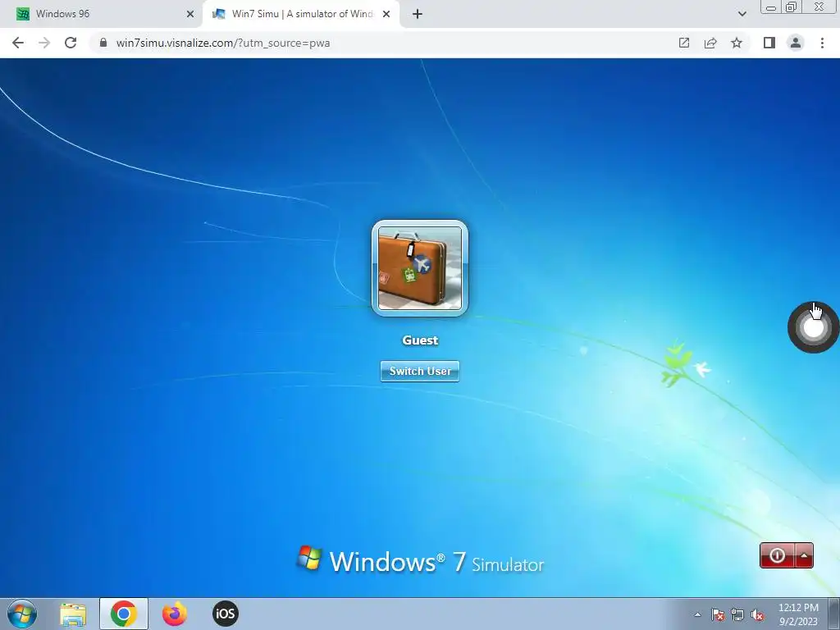The height and width of the screenshot is (630, 840).
Task: Click the iOS taskbar icon
Action: tap(225, 614)
